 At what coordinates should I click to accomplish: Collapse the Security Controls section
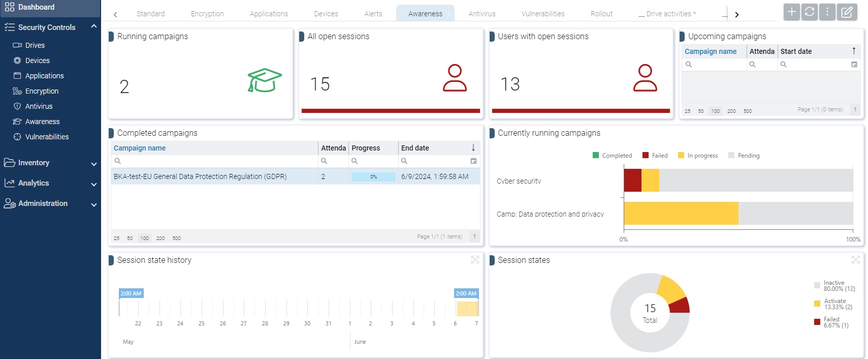pyautogui.click(x=93, y=26)
